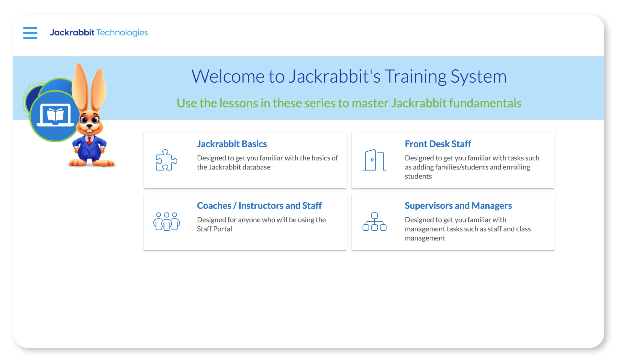Click the laptop-with-book training badge icon

(x=55, y=115)
